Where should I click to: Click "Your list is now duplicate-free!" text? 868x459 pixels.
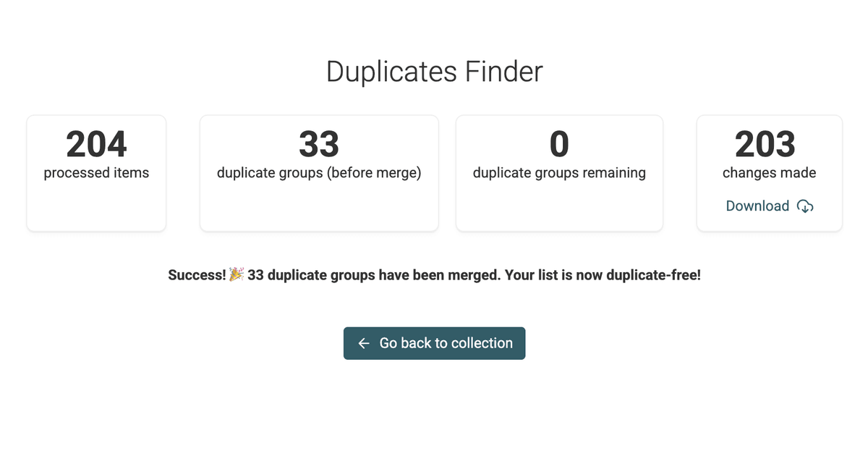click(600, 275)
